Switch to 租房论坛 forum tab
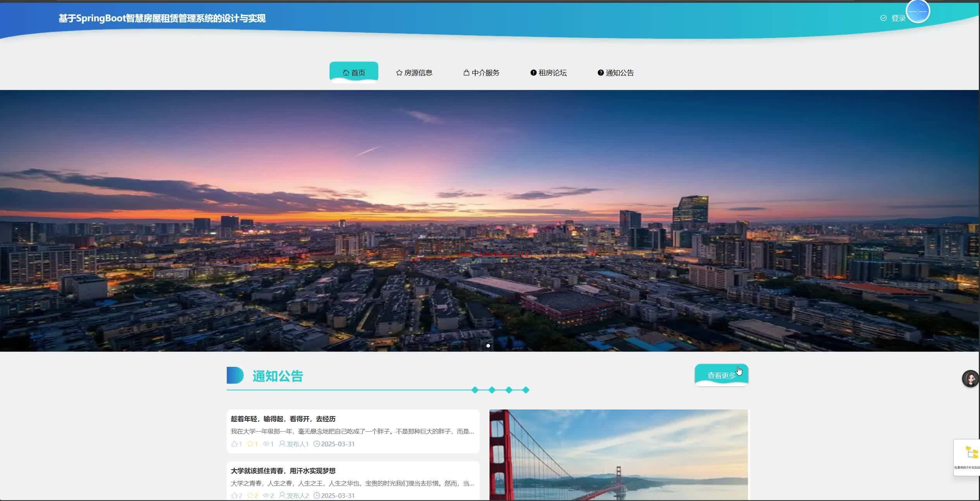980x501 pixels. tap(549, 73)
